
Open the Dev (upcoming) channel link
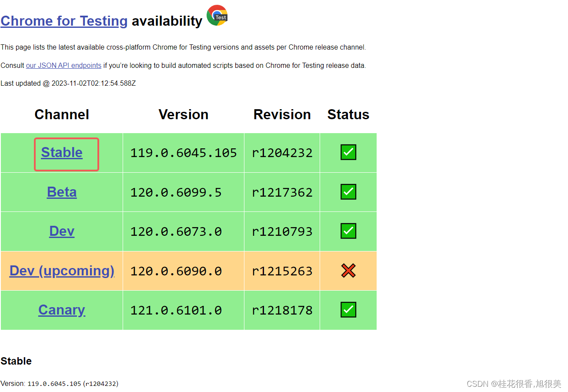62,271
